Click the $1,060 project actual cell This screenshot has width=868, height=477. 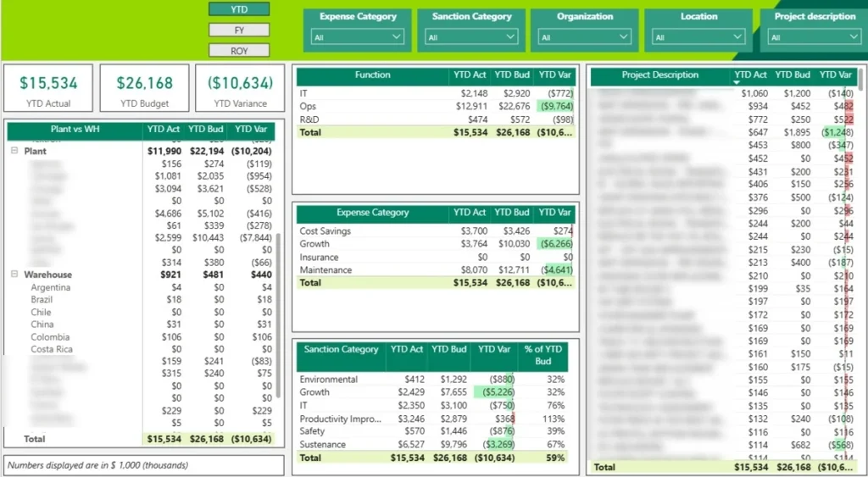click(754, 93)
